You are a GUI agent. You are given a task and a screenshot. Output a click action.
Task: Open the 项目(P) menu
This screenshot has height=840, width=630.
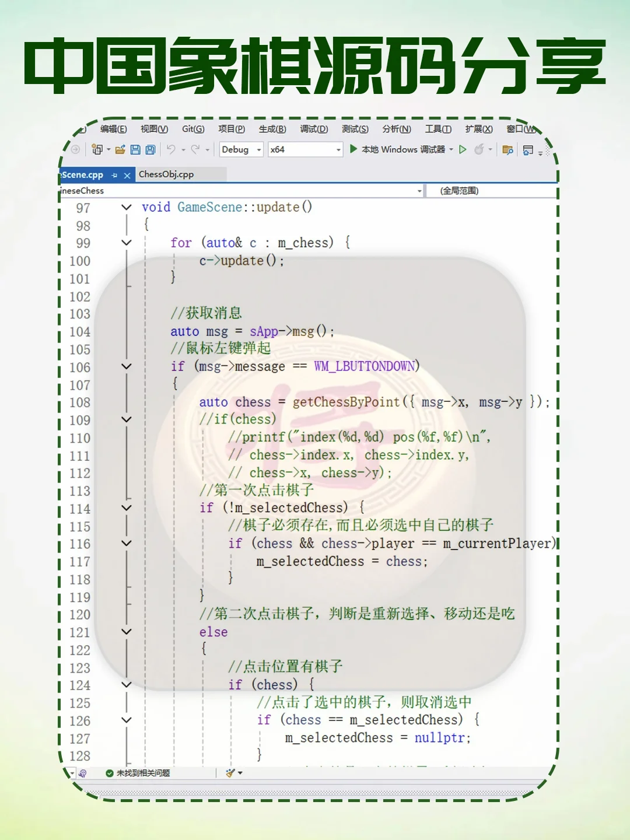(x=232, y=129)
